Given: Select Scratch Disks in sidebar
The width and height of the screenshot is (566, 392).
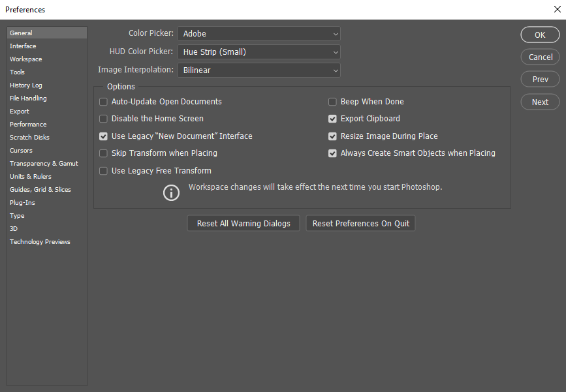Looking at the screenshot, I should coord(29,138).
